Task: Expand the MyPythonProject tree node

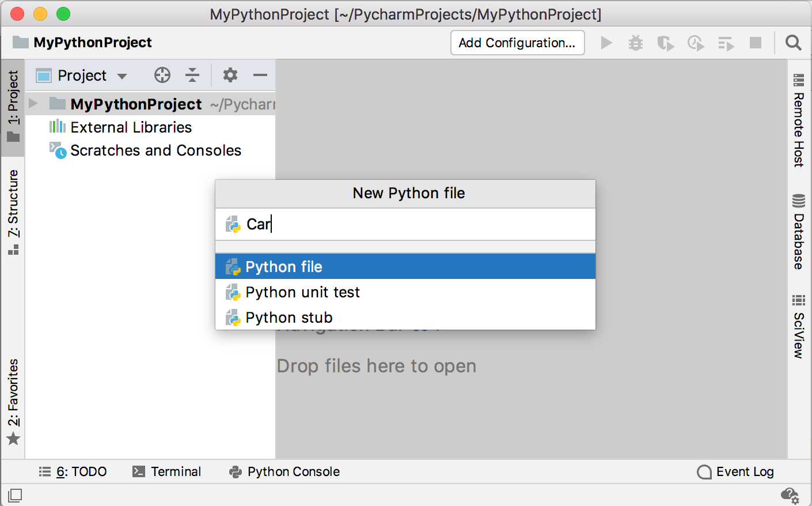Action: pos(35,104)
